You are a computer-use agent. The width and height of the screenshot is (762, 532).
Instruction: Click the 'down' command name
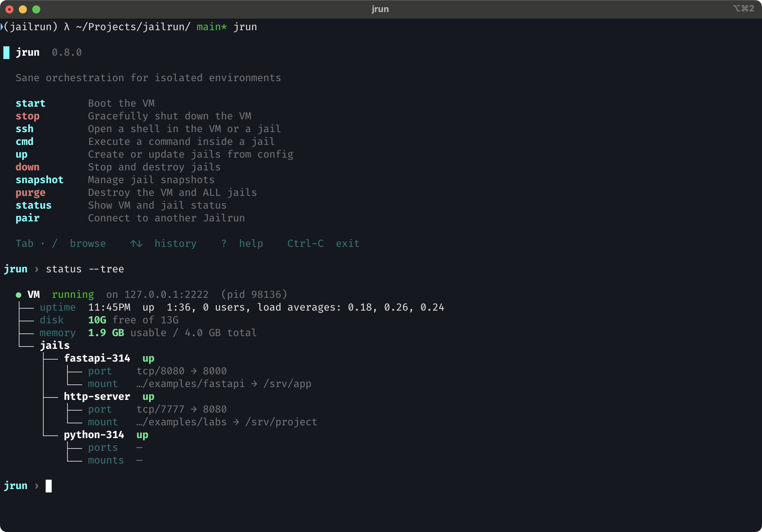tap(28, 167)
